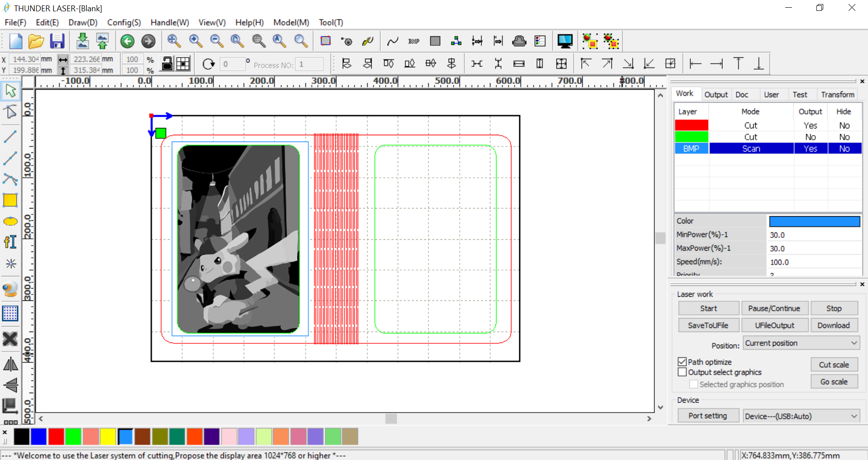This screenshot has width=868, height=460.
Task: Switch to the Test tab
Action: (x=800, y=95)
